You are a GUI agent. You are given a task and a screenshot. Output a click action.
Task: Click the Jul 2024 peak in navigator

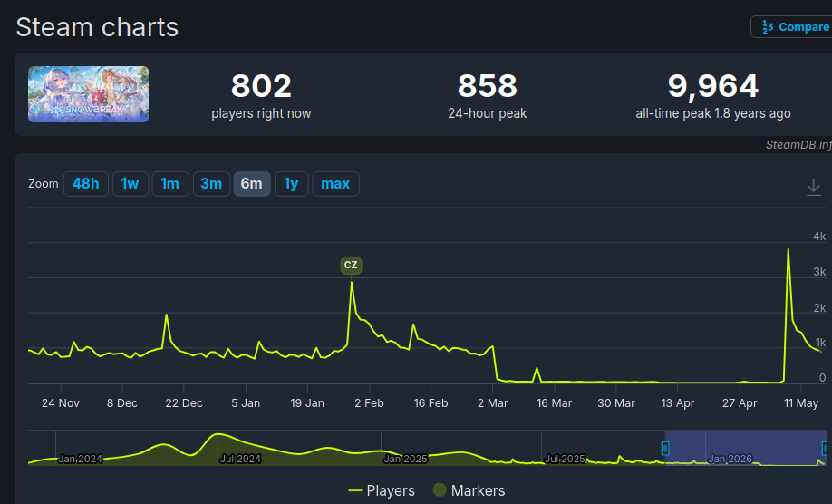[218, 435]
